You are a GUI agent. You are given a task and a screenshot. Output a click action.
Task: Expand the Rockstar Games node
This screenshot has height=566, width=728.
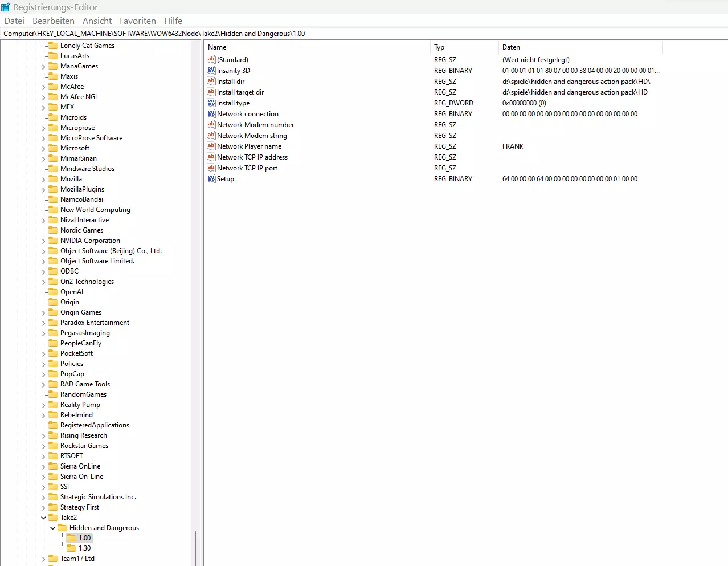(44, 446)
